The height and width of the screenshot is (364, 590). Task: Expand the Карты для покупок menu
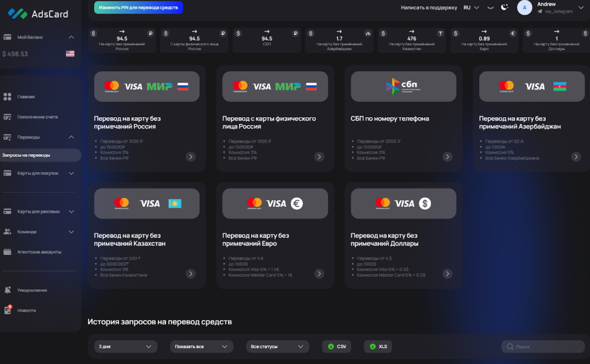(x=39, y=174)
